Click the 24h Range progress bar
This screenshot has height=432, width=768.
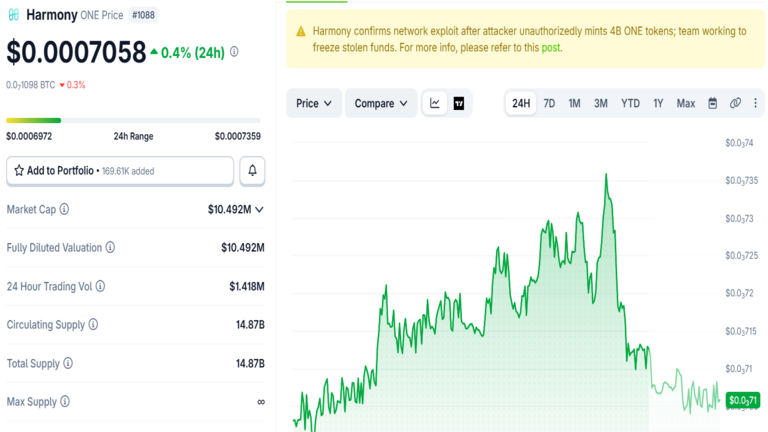point(133,120)
